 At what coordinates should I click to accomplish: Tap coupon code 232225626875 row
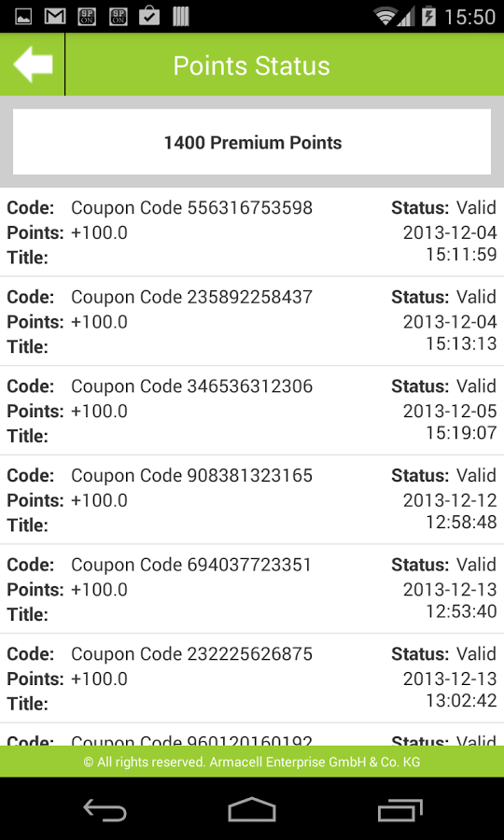[252, 679]
